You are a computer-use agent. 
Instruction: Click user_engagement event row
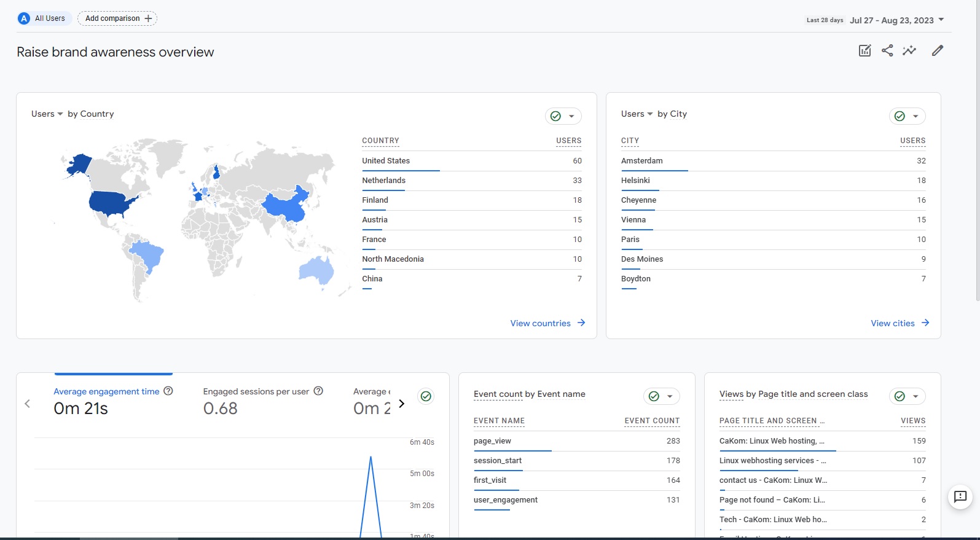(577, 500)
